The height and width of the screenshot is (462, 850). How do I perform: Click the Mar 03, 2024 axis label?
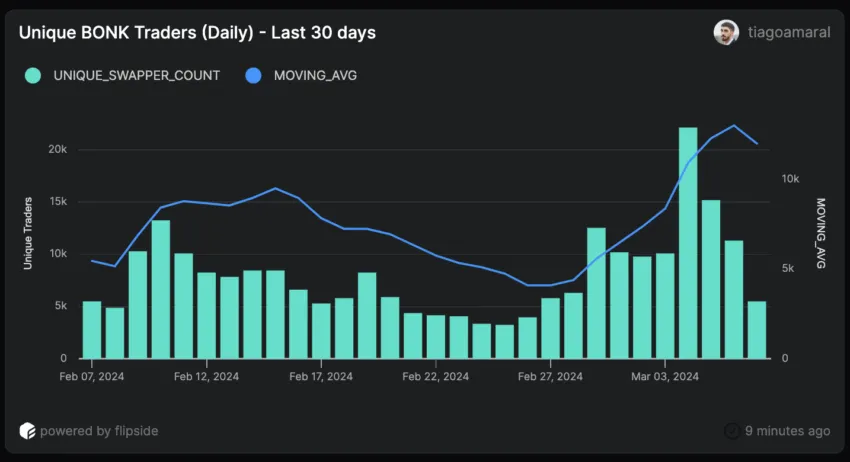coord(665,377)
